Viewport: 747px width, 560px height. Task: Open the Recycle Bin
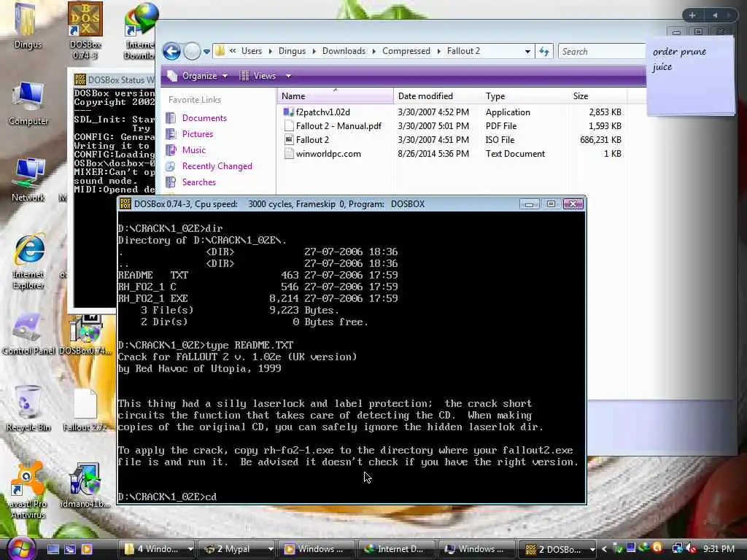click(x=28, y=408)
